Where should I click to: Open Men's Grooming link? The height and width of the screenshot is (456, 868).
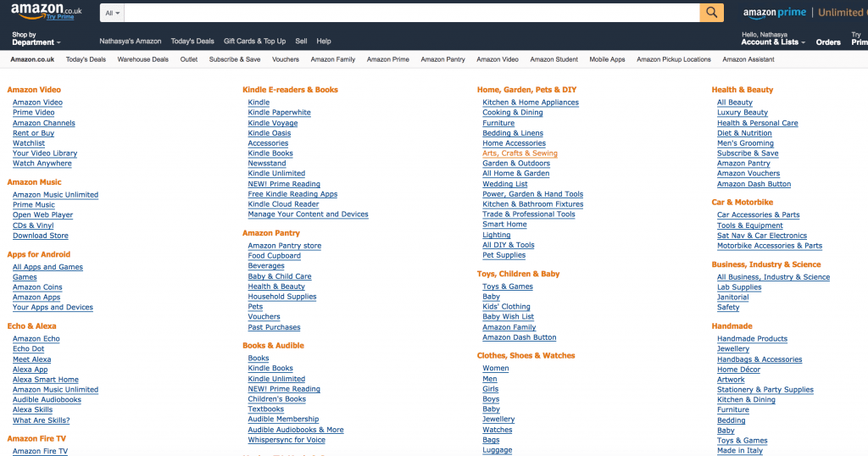745,142
